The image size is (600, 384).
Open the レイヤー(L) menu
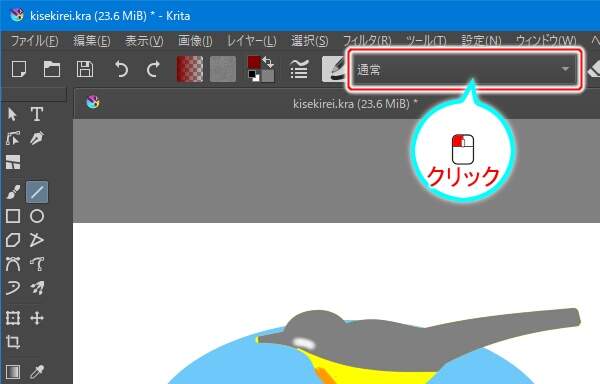click(251, 41)
